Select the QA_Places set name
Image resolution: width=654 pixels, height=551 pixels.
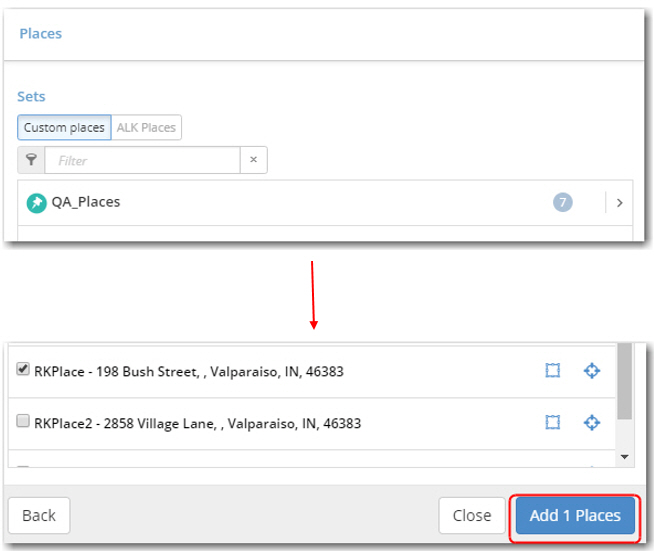point(86,202)
